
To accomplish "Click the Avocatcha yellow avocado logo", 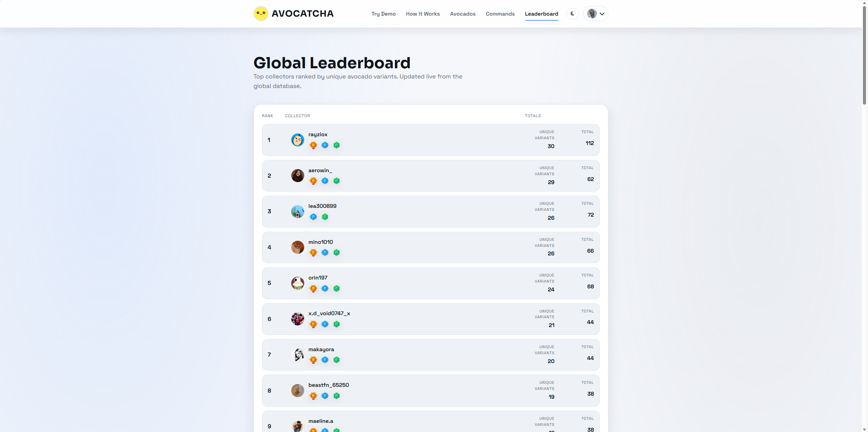I will (x=261, y=14).
